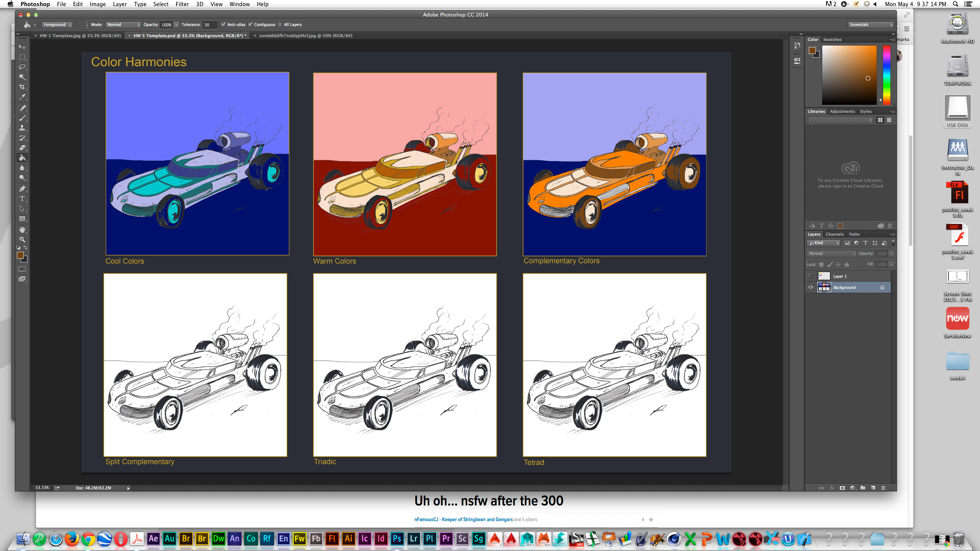
Task: Open the Kind filter dropdown
Action: click(x=823, y=243)
